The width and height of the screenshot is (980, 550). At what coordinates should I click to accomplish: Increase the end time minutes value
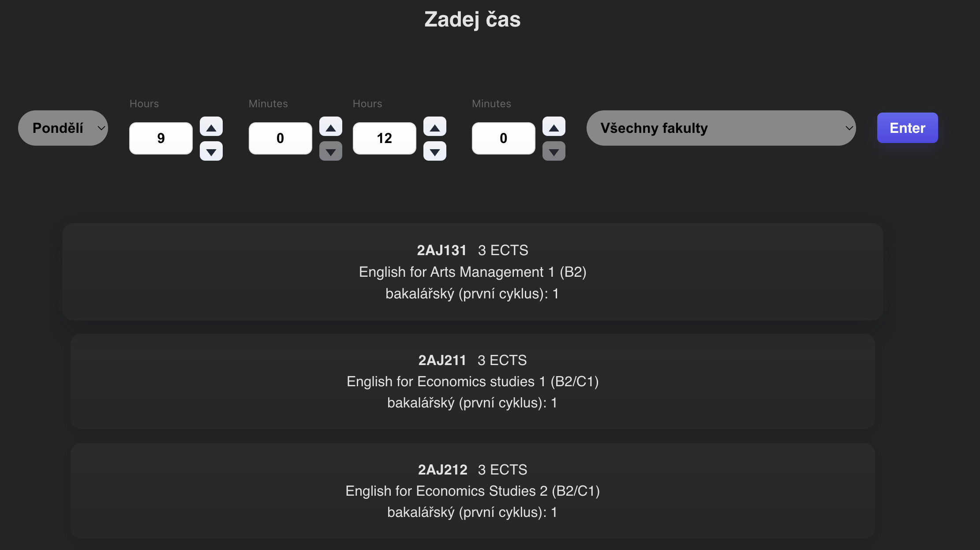[x=554, y=127]
